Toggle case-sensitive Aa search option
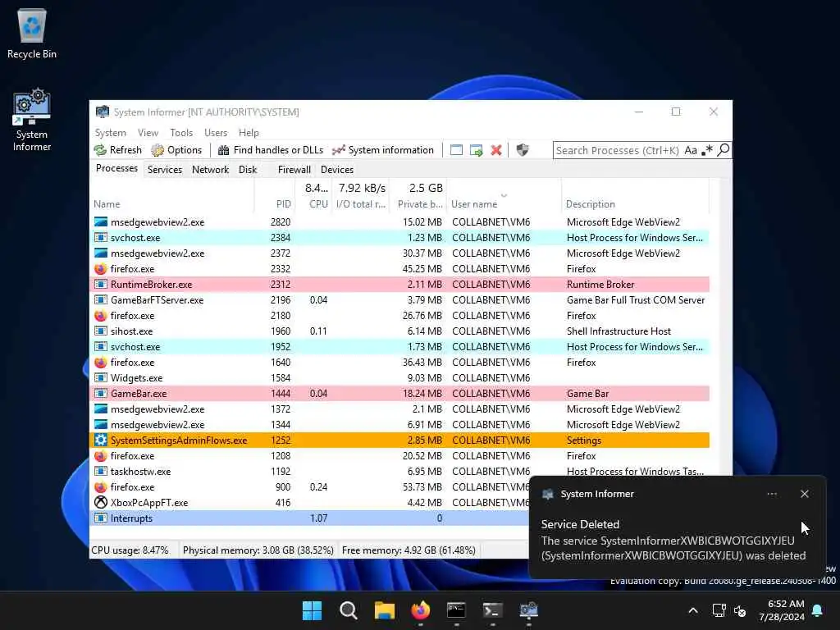Viewport: 840px width, 630px height. tap(691, 150)
